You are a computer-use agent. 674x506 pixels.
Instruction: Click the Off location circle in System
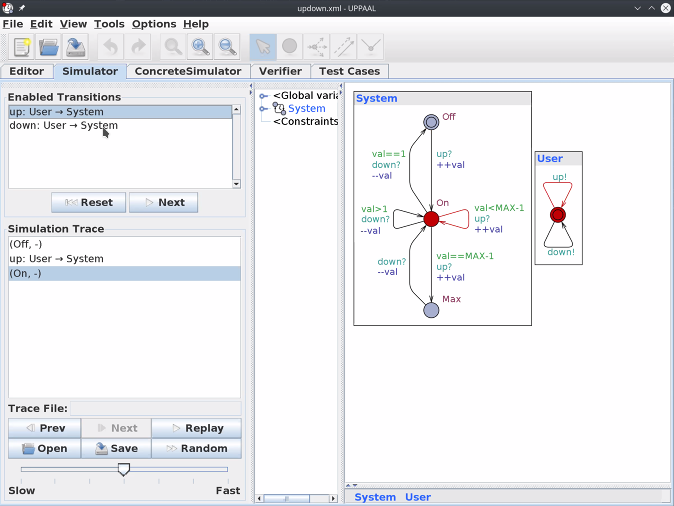click(431, 122)
